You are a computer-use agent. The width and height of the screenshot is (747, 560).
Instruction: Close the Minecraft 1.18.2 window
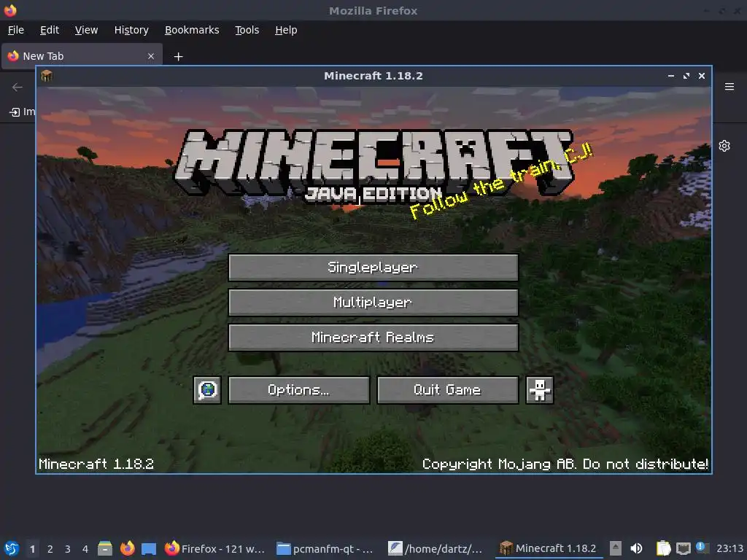coord(701,76)
